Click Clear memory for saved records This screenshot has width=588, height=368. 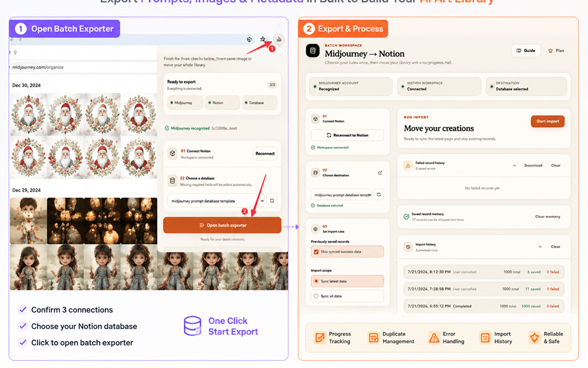coord(548,217)
